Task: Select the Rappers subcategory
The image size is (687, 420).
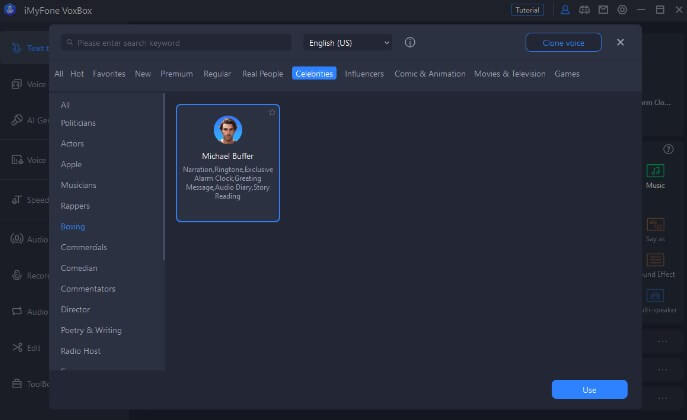Action: (x=75, y=206)
